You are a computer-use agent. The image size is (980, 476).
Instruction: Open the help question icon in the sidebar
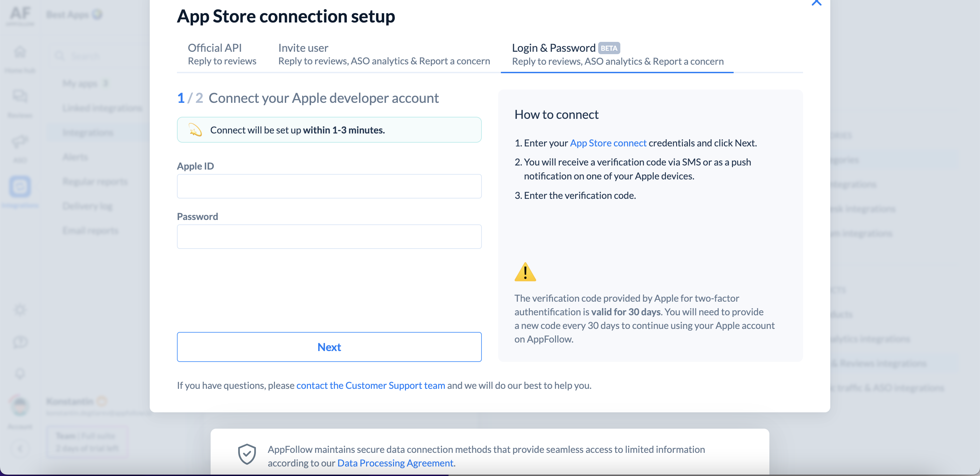pos(20,342)
